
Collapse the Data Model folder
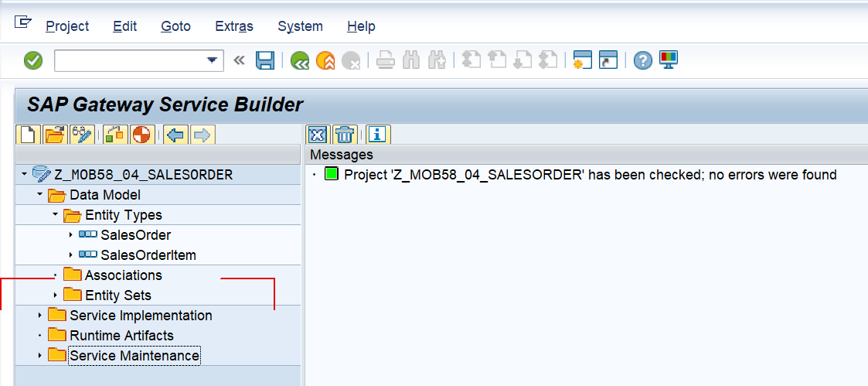39,195
